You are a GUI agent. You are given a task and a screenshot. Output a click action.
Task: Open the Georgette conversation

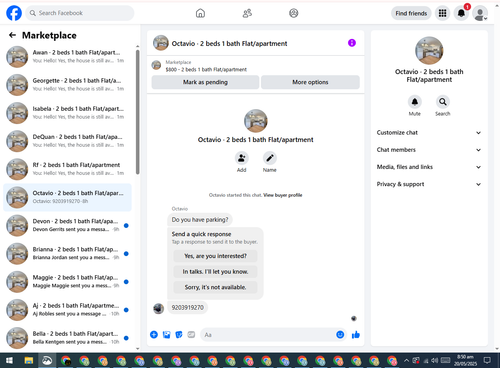point(68,85)
